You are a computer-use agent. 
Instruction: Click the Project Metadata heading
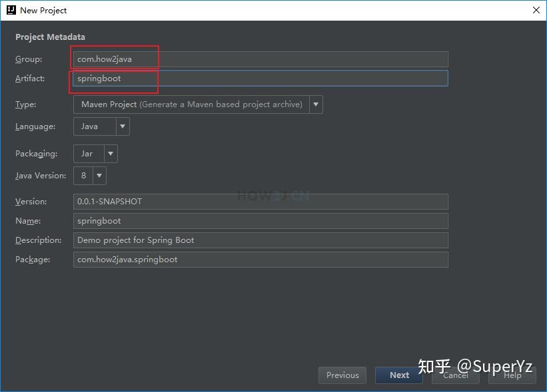50,37
